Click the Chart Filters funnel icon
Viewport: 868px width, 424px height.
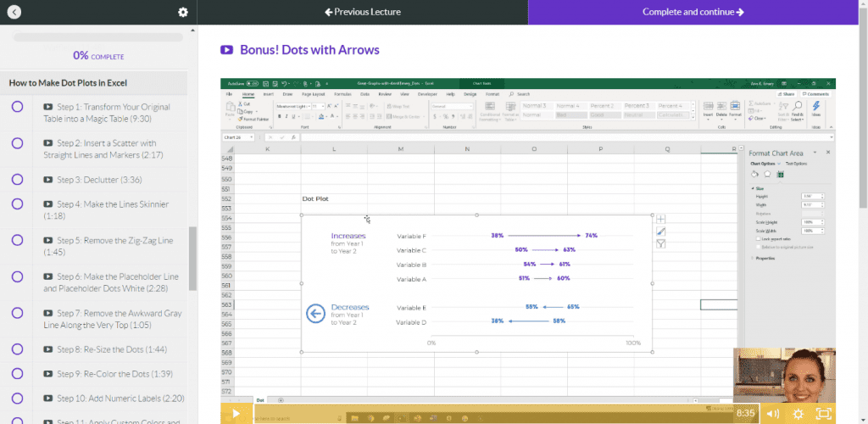pos(660,244)
